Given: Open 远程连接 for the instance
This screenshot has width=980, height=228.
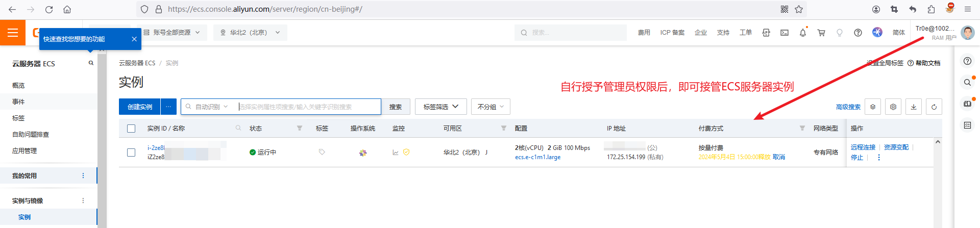Looking at the screenshot, I should point(863,147).
